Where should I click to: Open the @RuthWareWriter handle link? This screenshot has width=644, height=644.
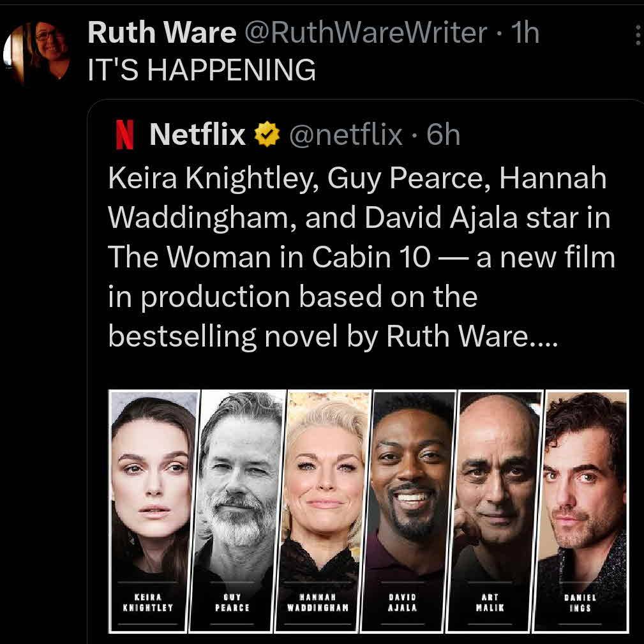coord(366,33)
